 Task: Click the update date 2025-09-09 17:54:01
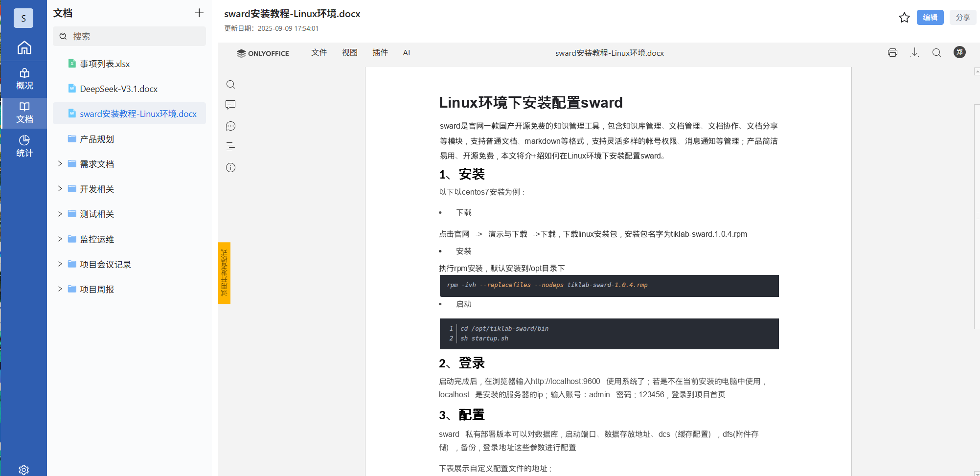288,28
